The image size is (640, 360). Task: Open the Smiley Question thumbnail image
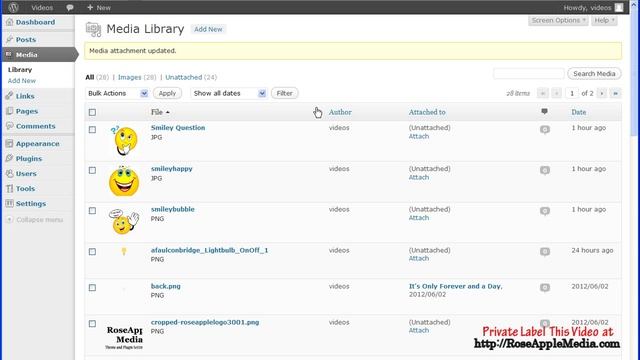(124, 141)
